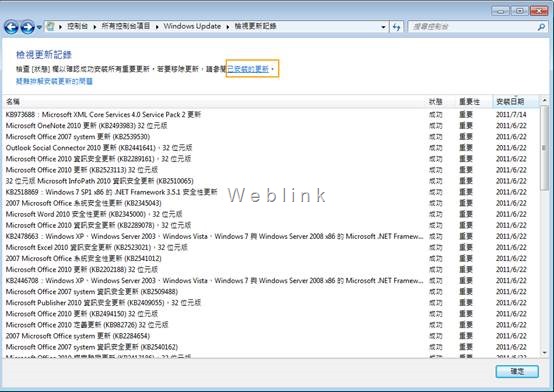
Task: Open the 已安裝的更新 link
Action: (x=248, y=69)
